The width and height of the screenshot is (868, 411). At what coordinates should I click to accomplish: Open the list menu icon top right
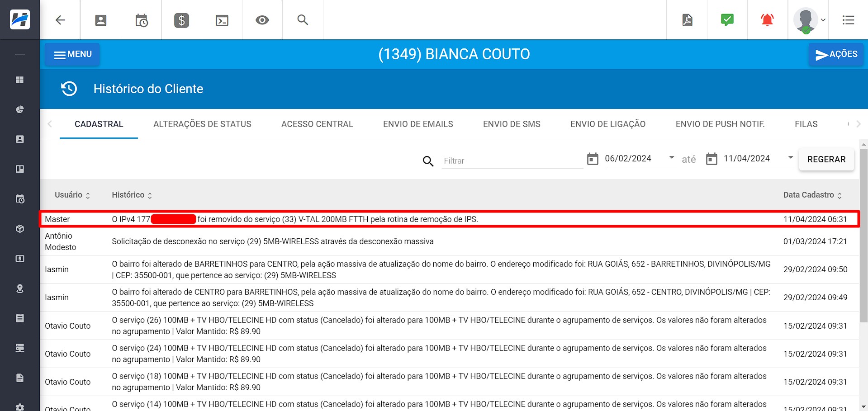849,20
